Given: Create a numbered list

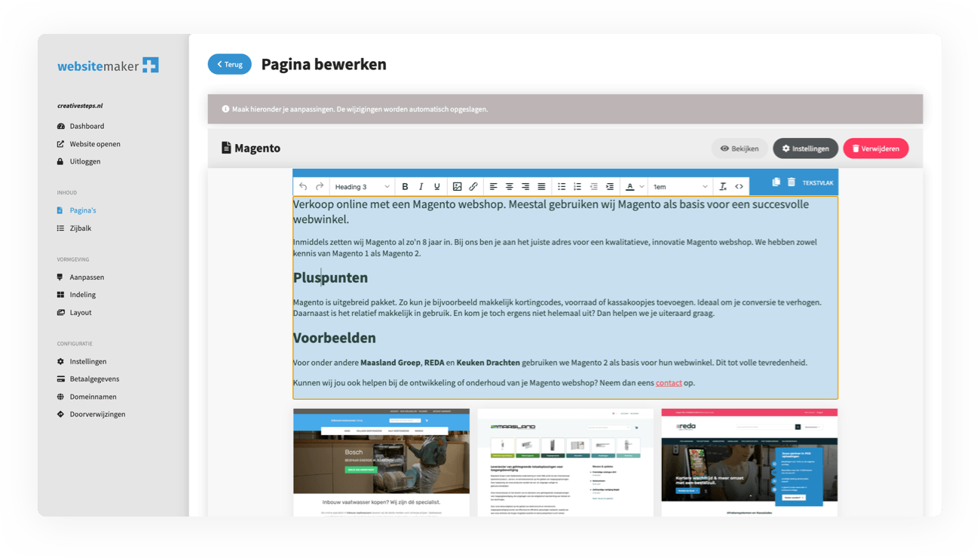Looking at the screenshot, I should point(577,186).
